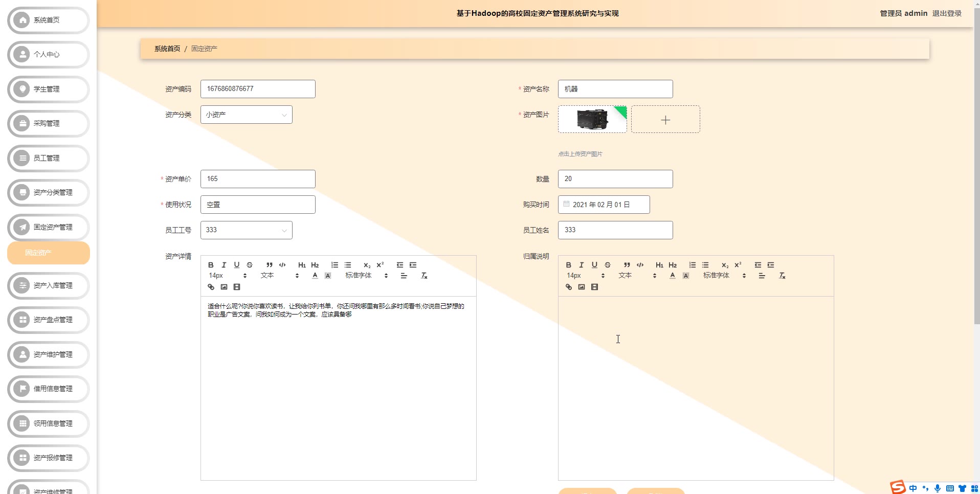The image size is (980, 494).
Task: Click uploaded asset image thumbnail
Action: pos(592,120)
